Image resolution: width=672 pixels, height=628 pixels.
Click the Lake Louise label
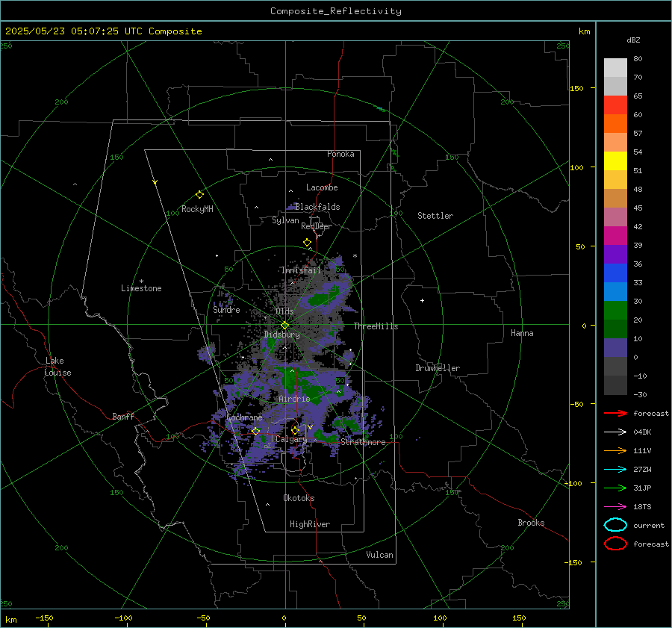[57, 367]
